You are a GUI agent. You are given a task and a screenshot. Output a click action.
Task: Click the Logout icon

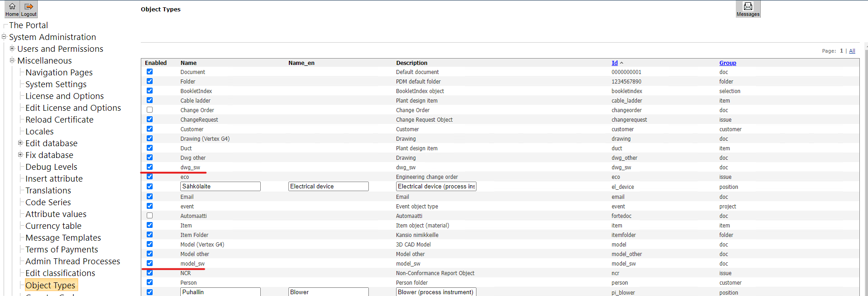(x=29, y=9)
